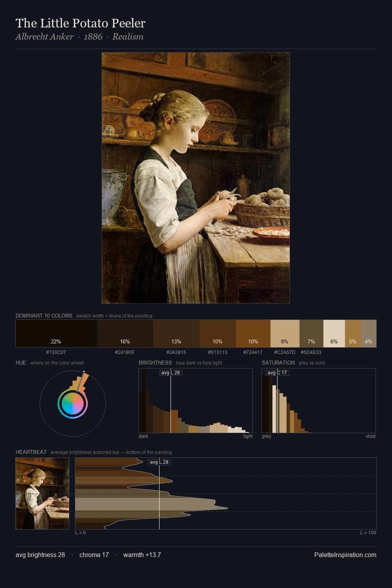Click the 'avg L 28' heartbeat label
The width and height of the screenshot is (392, 588).
pyautogui.click(x=159, y=462)
